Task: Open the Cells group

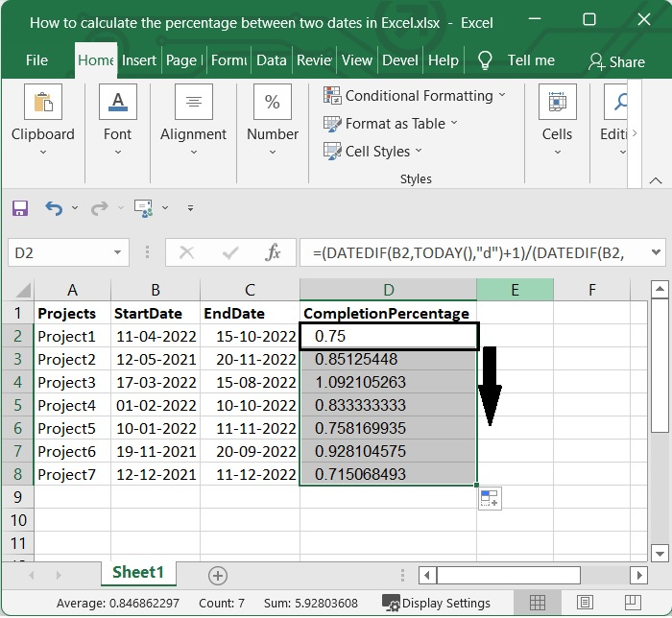Action: pos(557,120)
